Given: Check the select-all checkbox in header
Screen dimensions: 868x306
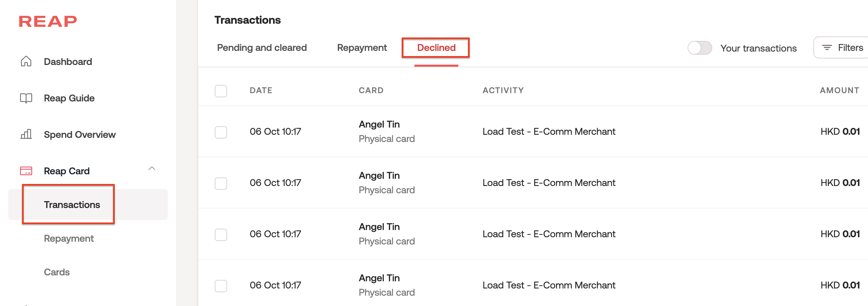Looking at the screenshot, I should coord(221,91).
